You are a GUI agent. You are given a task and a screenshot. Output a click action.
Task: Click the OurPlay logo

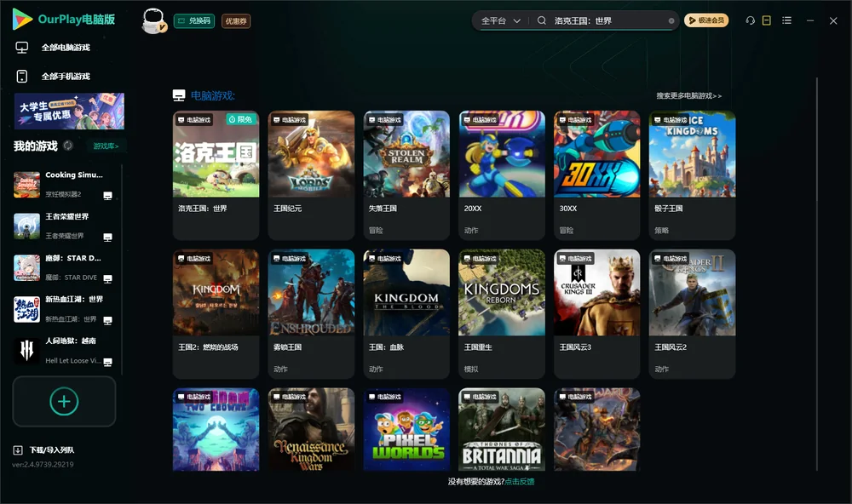[63, 20]
